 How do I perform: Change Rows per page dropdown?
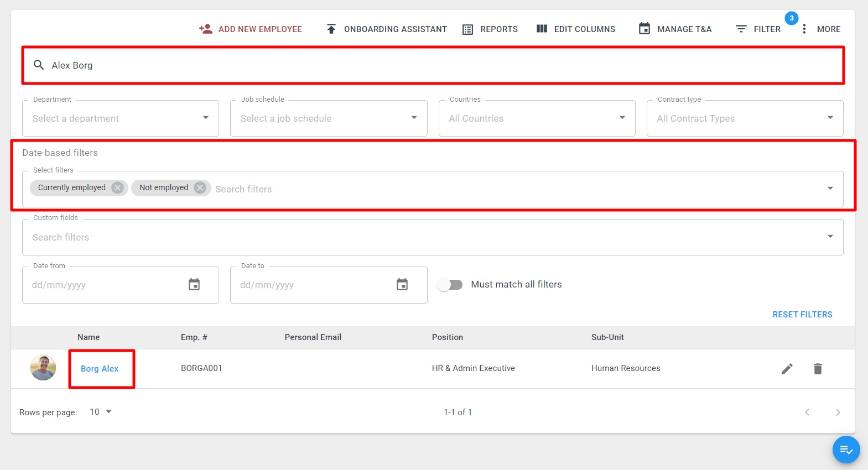click(x=101, y=412)
